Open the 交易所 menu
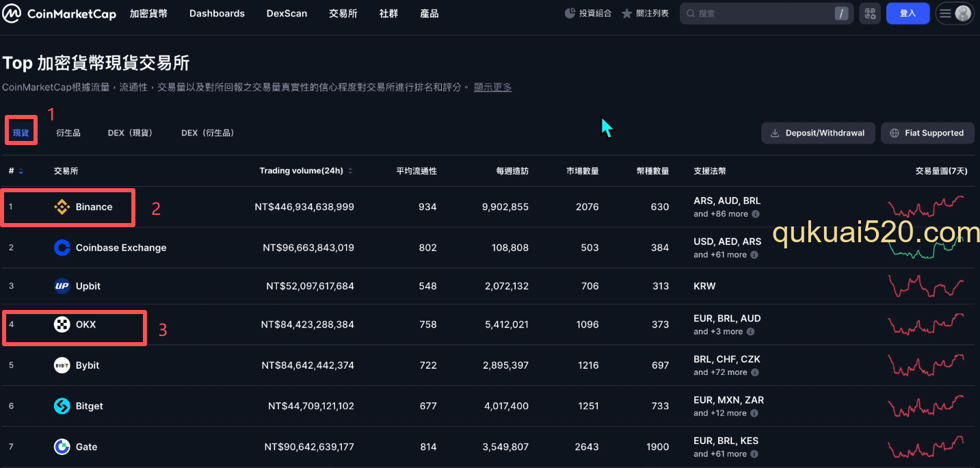 [x=343, y=14]
